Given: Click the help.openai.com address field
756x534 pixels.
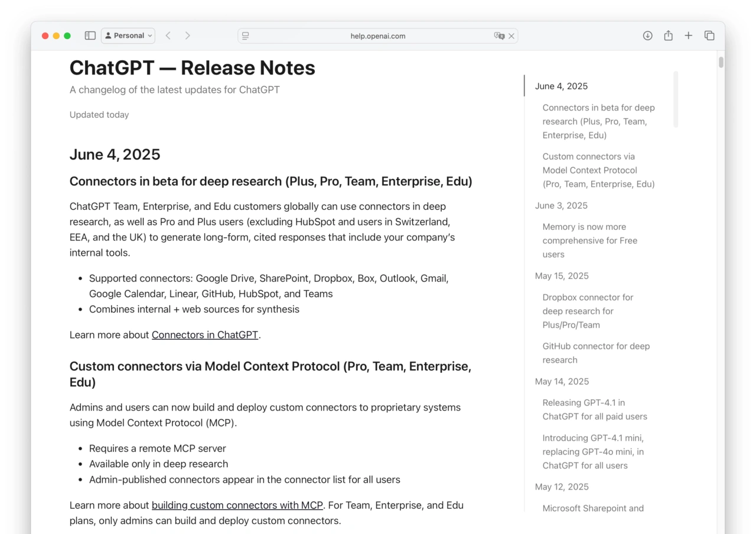Looking at the screenshot, I should (377, 36).
